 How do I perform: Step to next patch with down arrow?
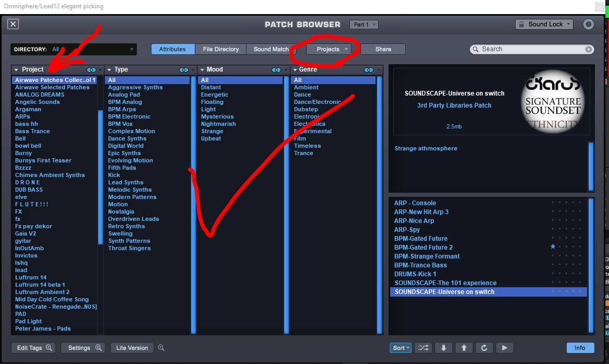pyautogui.click(x=443, y=348)
